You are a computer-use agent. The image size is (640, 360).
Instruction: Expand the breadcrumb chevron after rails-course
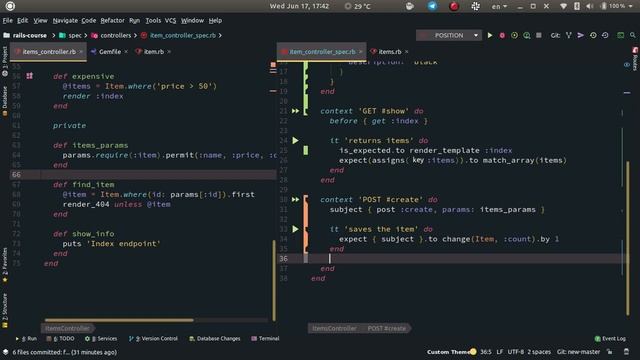(53, 36)
